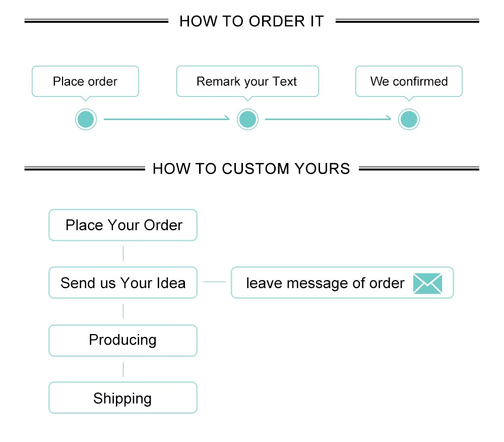Click the Producing step box
This screenshot has width=504, height=442.
pyautogui.click(x=123, y=341)
